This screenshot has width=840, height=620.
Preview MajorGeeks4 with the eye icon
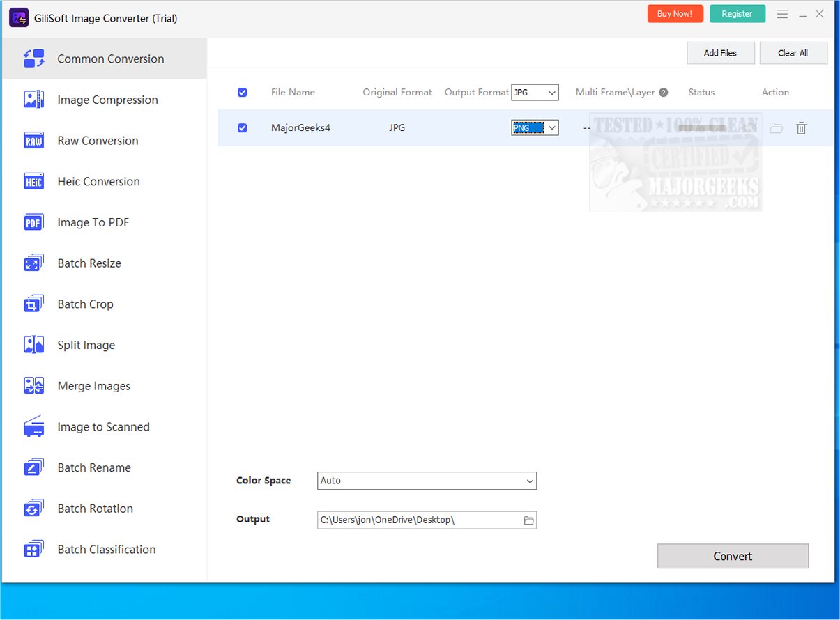pos(749,128)
